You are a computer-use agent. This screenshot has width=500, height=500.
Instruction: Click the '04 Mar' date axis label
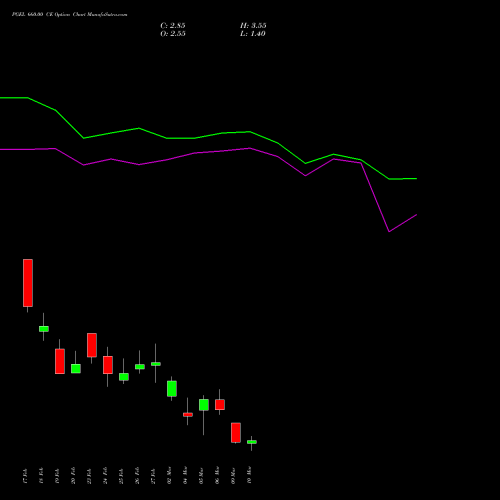tap(185, 475)
